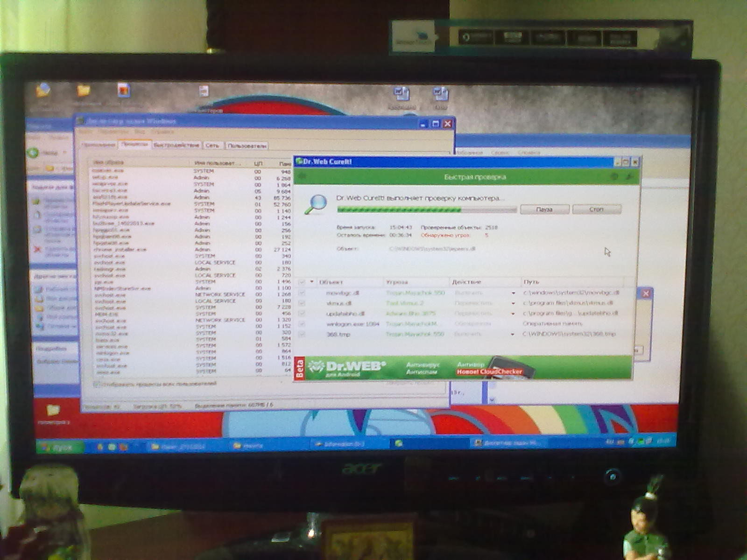Click the Start button on the taskbar
Viewport: 747px width, 560px height.
[x=59, y=447]
